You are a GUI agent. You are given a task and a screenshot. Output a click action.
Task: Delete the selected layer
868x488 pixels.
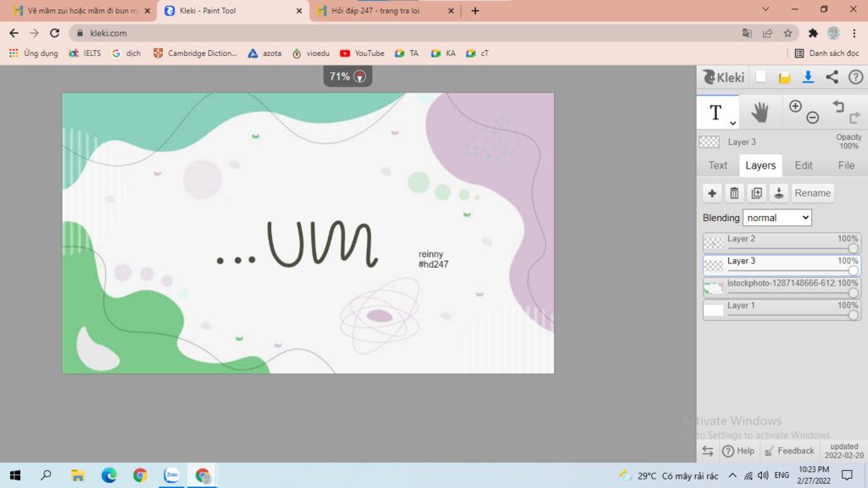734,193
